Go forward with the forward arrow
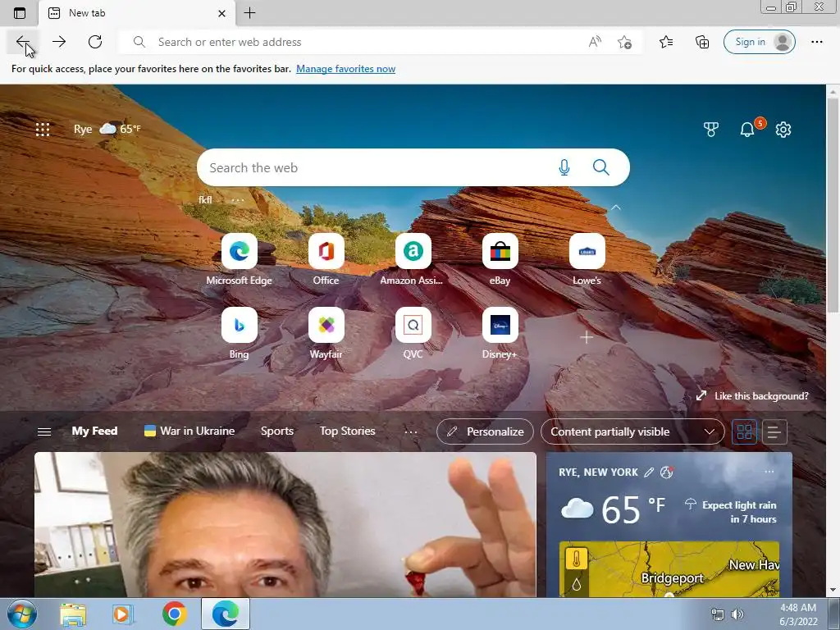This screenshot has height=630, width=840. point(59,42)
